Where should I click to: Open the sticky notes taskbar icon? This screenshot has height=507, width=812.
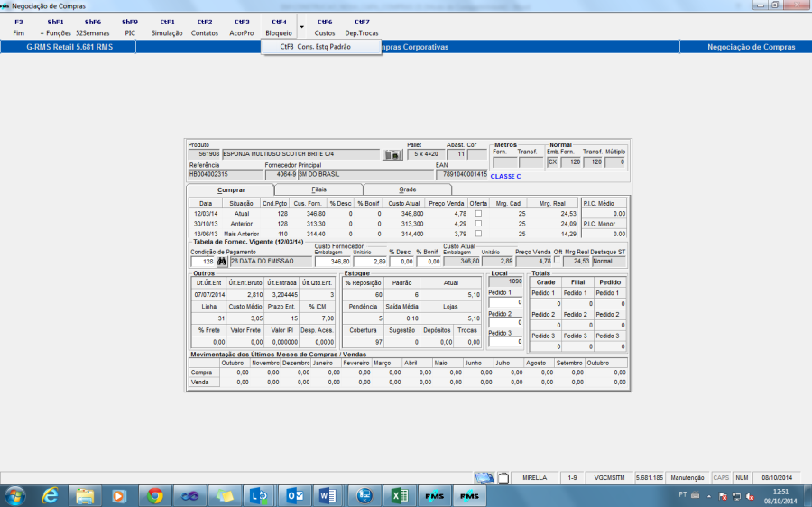[x=225, y=495]
